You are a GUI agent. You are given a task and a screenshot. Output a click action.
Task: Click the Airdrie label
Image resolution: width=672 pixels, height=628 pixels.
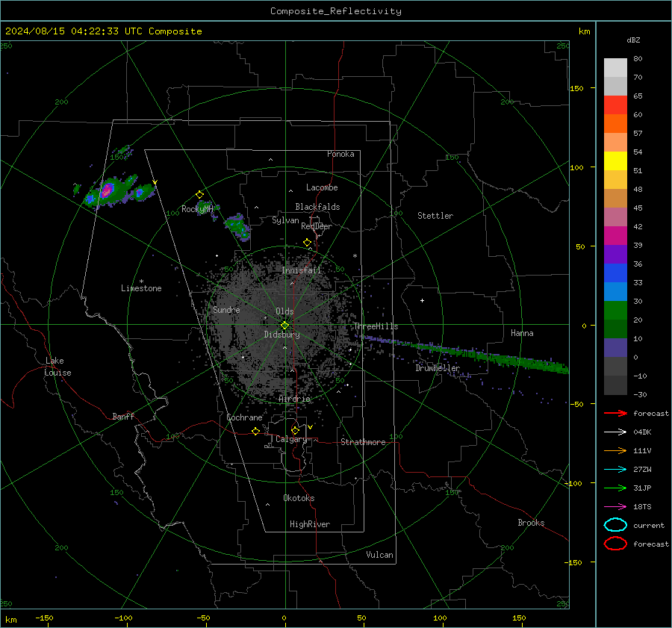(x=294, y=399)
